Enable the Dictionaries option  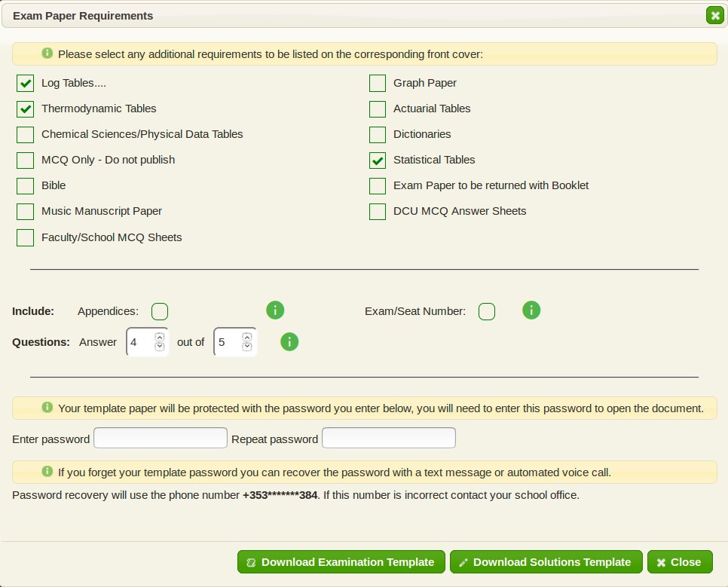377,134
